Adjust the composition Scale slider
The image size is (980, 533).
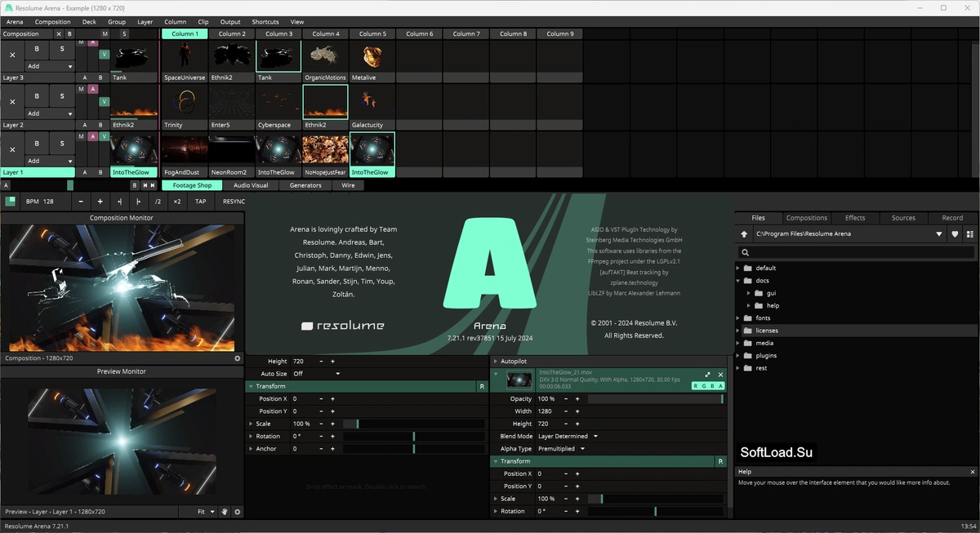point(414,424)
